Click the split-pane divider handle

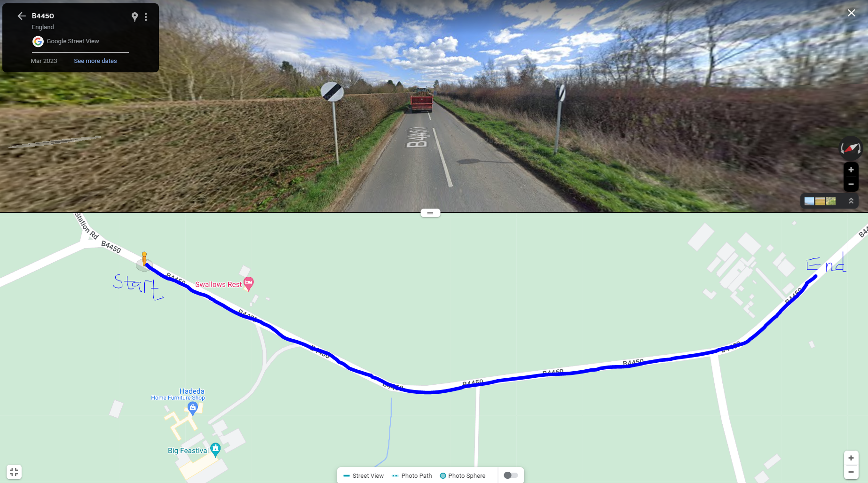click(430, 213)
